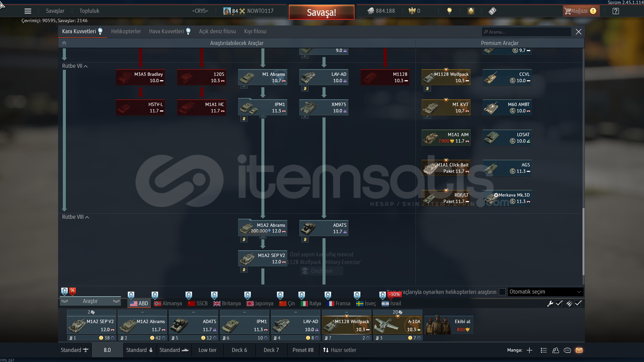Select the İsveç nation tab
Viewport: 644px width, 362px height.
click(366, 303)
